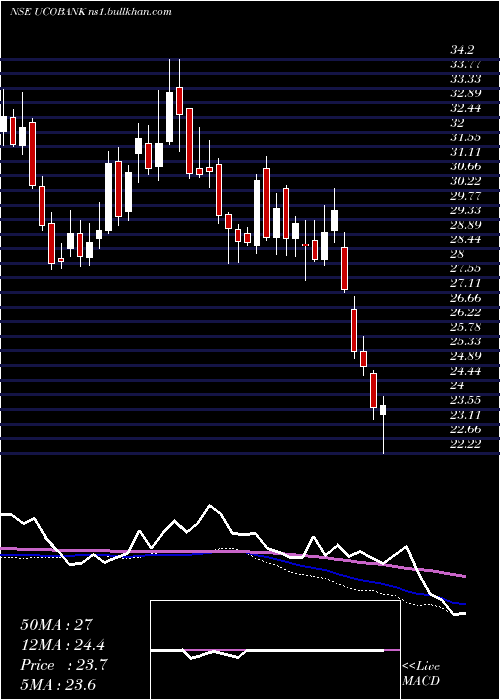Image resolution: width=500 pixels, height=700 pixels.
Task: Pick the 28 price axis value
Action: coord(457,254)
